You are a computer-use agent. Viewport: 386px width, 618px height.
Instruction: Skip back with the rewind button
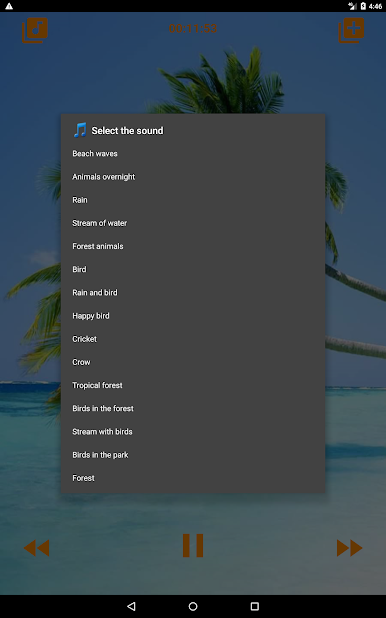point(36,548)
